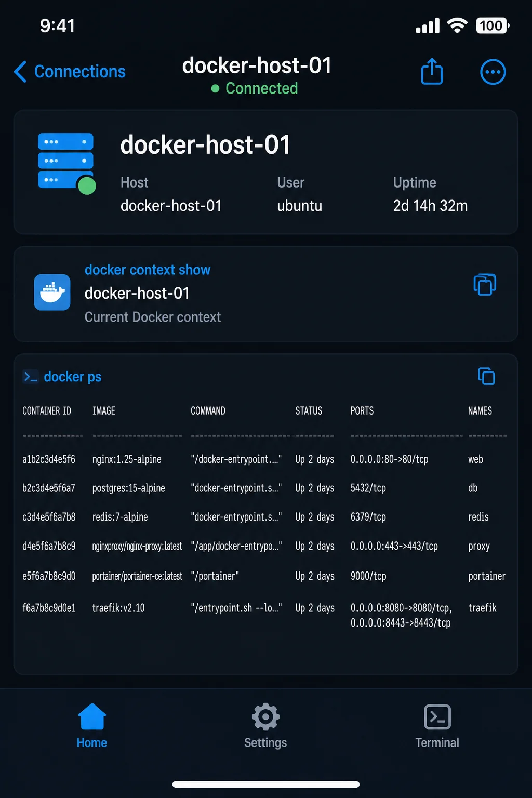Select container ID f6a7b8c9d0e1
Image resolution: width=532 pixels, height=798 pixels.
click(x=49, y=608)
